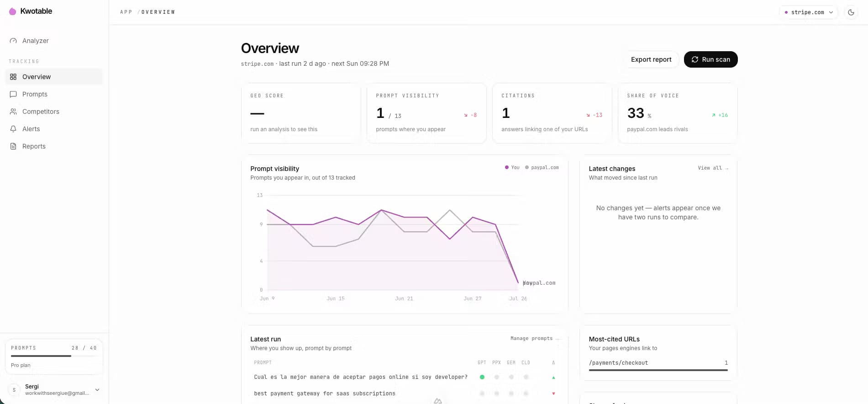Click the "last run 2 d ago" subtitle
This screenshot has width=868, height=404.
(x=302, y=64)
